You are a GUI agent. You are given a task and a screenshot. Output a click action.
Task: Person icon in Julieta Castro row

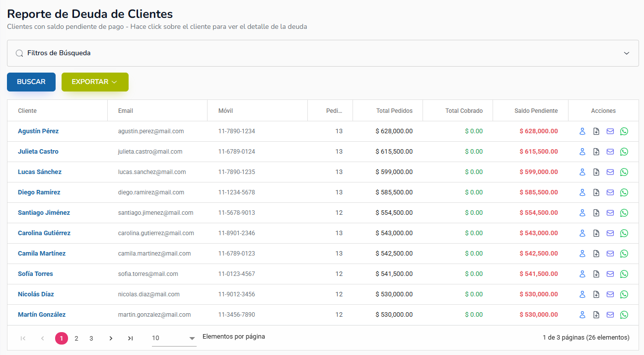582,152
